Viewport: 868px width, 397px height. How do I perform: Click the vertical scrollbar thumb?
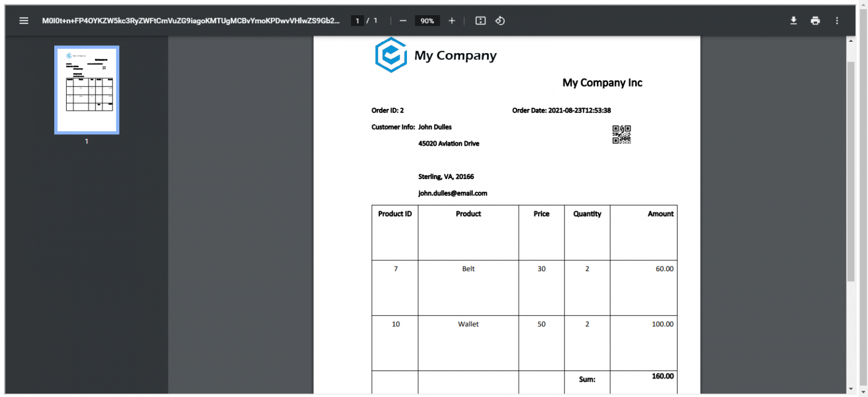click(851, 169)
